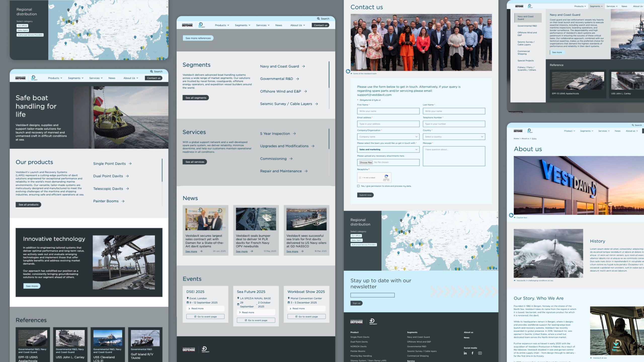
Task: Open the YouTube social media icon
Action: (x=480, y=353)
